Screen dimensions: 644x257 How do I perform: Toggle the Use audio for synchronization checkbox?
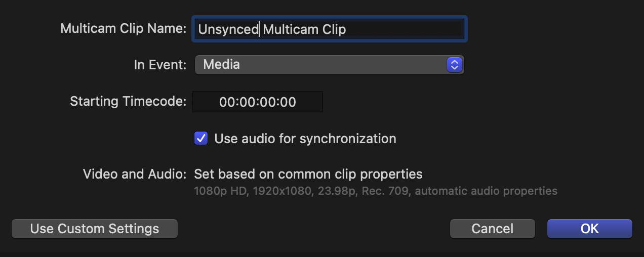tap(201, 138)
